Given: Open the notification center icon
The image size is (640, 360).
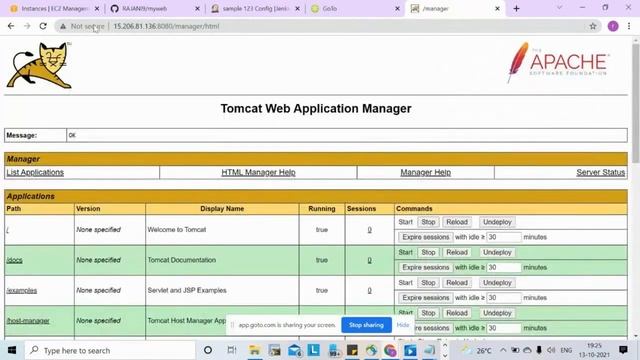Looking at the screenshot, I should click(623, 350).
